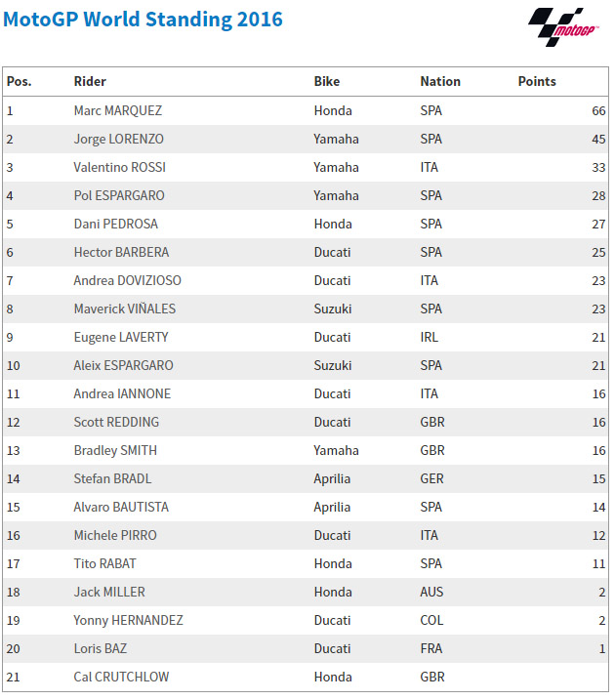
Task: Click Hector BARBERA's name
Action: [x=121, y=253]
